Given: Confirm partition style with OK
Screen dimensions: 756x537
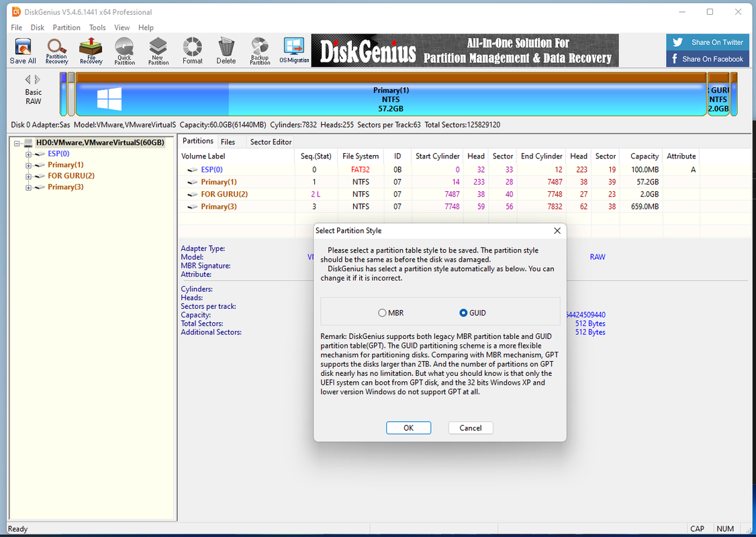Looking at the screenshot, I should [408, 428].
